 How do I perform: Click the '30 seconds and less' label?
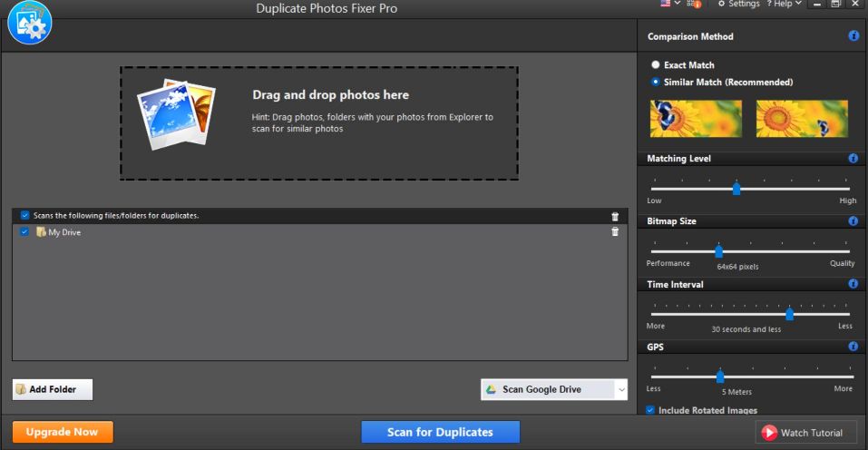(x=746, y=329)
